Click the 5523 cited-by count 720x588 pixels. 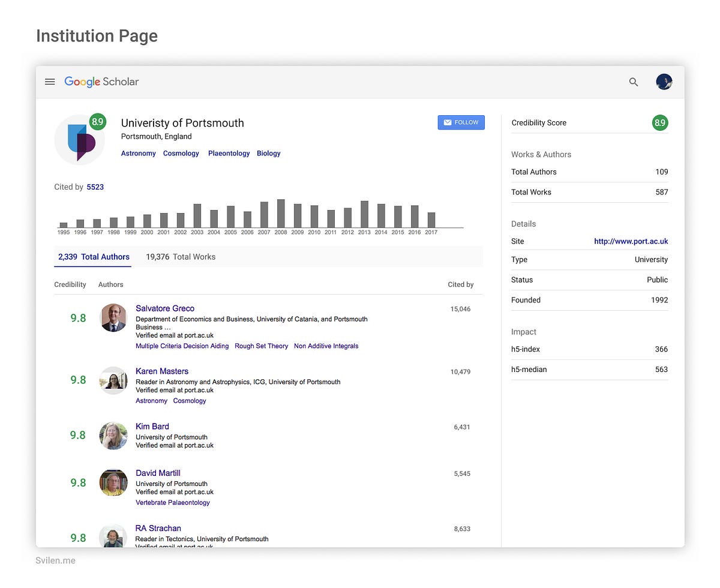[x=95, y=187]
